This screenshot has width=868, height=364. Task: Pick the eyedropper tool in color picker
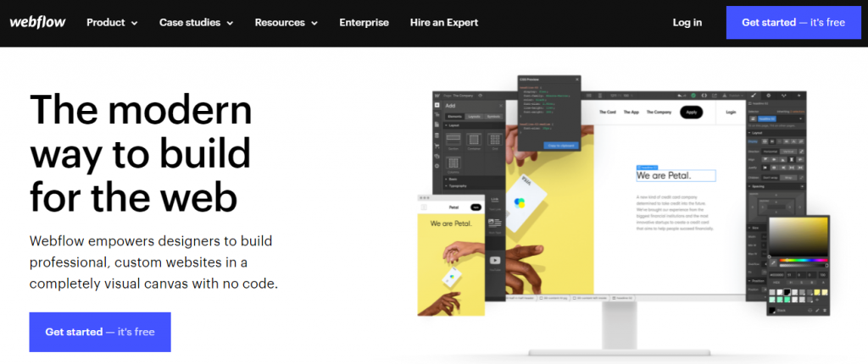(773, 262)
